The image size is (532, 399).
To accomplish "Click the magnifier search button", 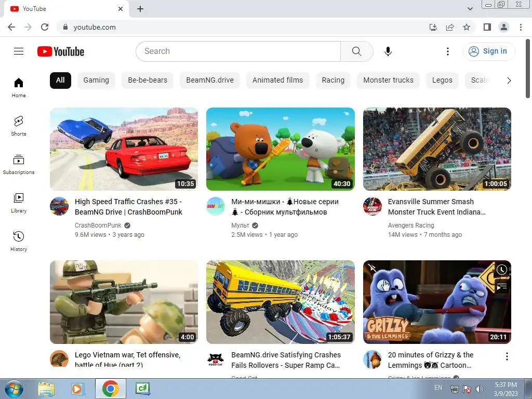I will pos(356,51).
